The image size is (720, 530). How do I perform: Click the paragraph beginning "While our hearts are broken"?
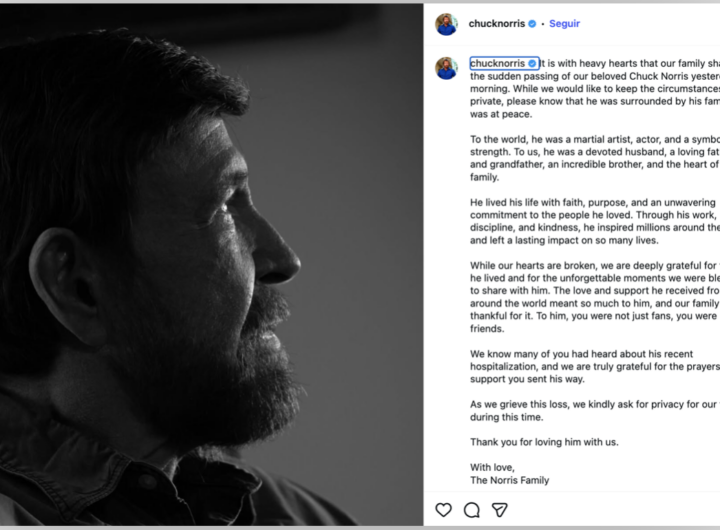pyautogui.click(x=595, y=297)
